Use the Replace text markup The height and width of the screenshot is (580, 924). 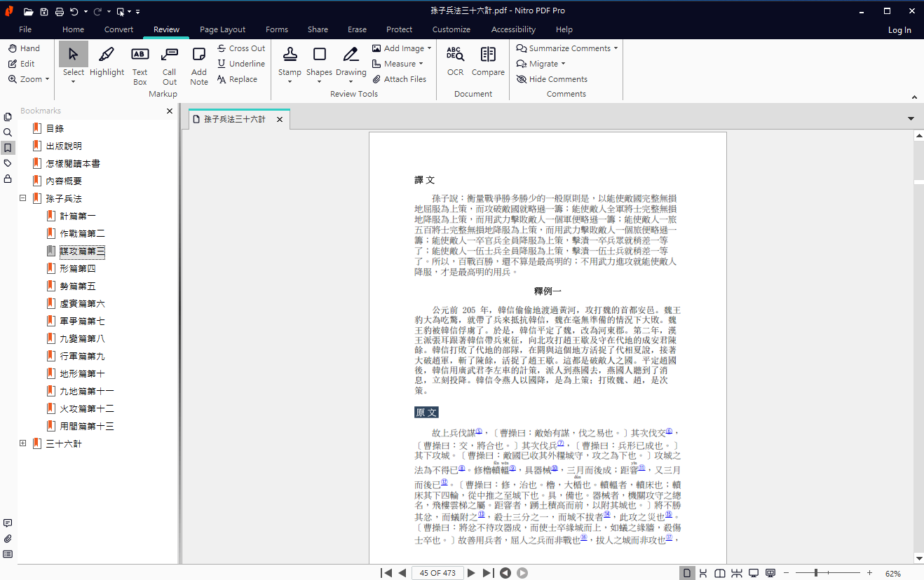coord(237,79)
